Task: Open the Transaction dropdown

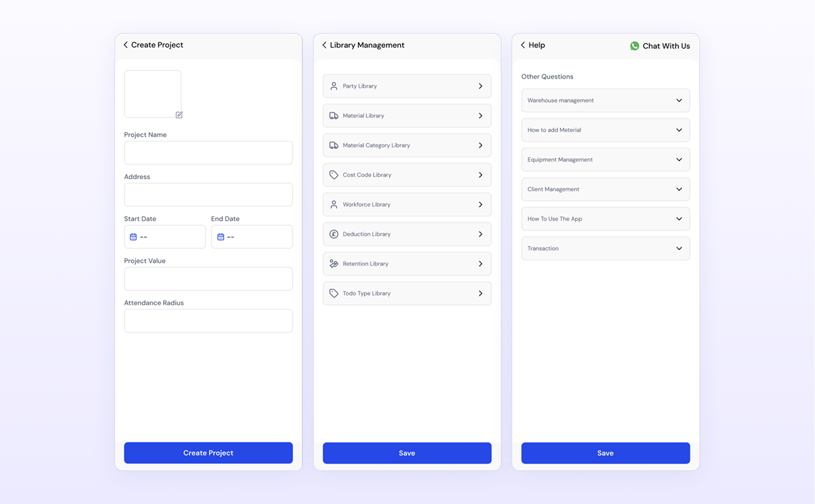Action: pyautogui.click(x=679, y=248)
